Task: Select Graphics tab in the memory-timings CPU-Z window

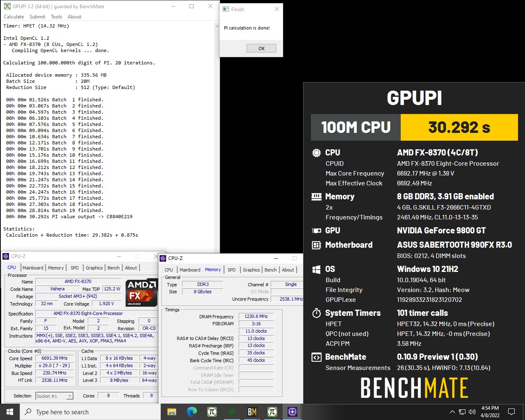Action: coord(251,270)
